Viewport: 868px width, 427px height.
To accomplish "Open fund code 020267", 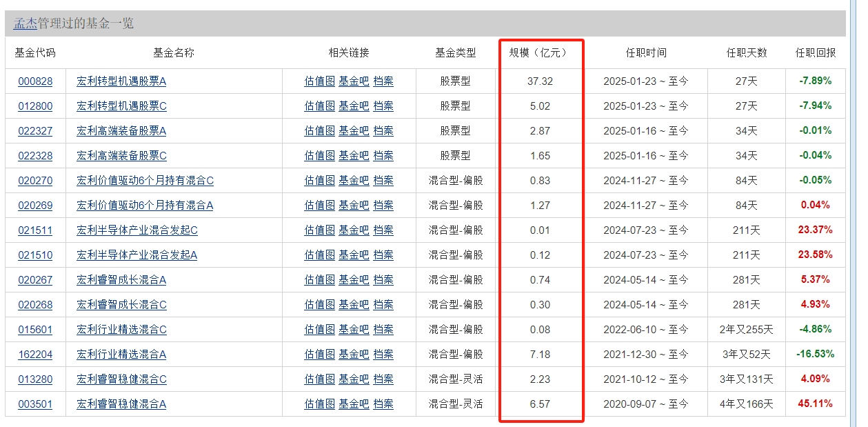I will [x=35, y=280].
